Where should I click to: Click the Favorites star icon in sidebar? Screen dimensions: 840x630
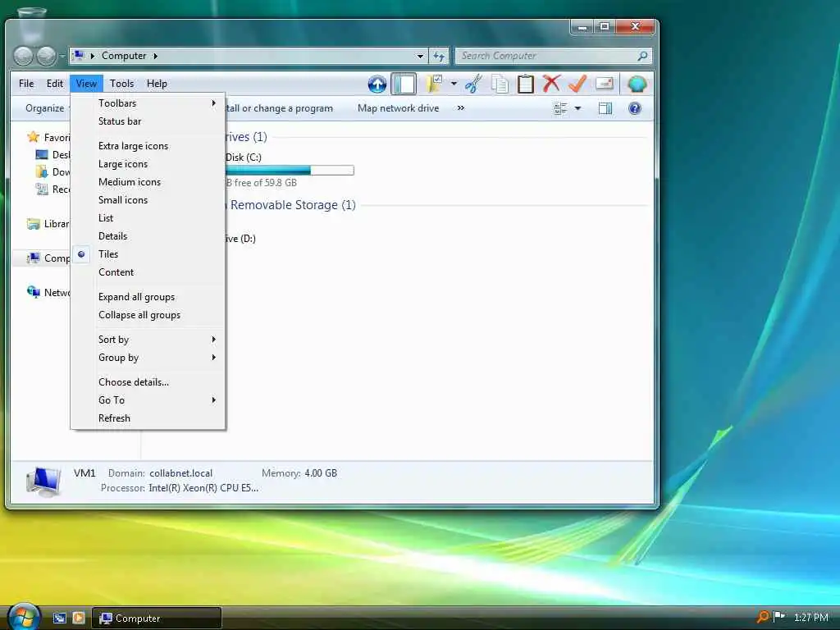point(33,137)
